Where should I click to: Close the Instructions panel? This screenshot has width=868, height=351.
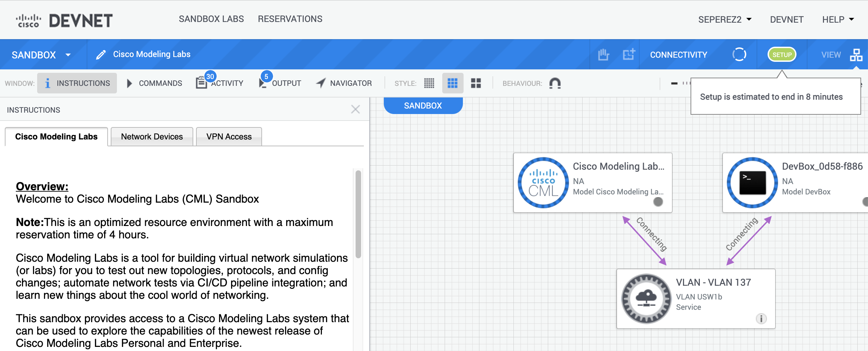point(355,110)
